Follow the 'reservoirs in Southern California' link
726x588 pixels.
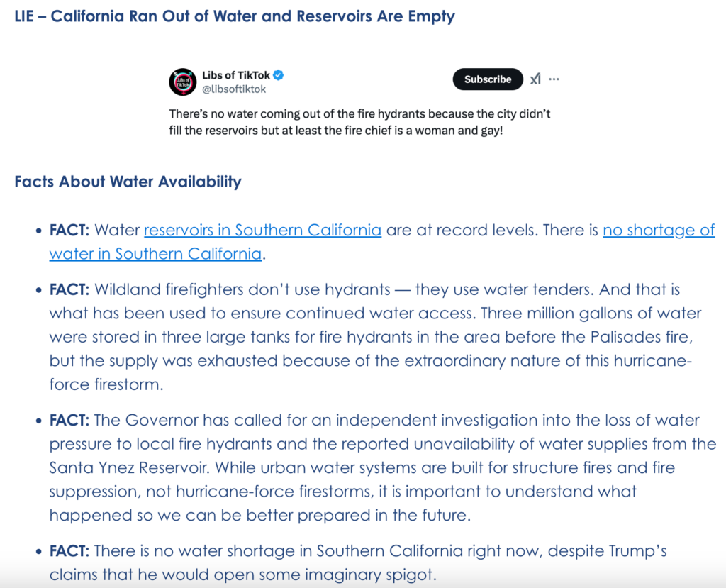[x=262, y=230]
